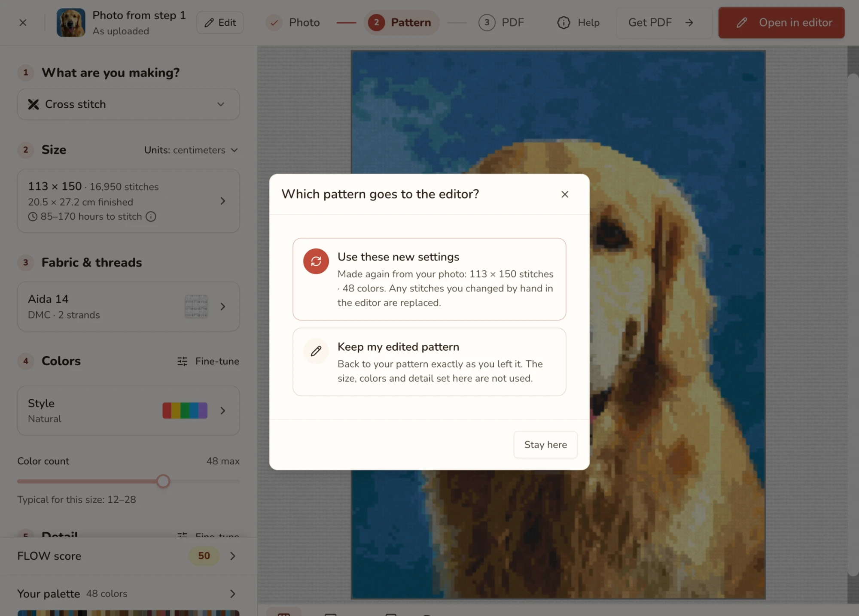The image size is (859, 616).
Task: Open Help
Action: (578, 22)
